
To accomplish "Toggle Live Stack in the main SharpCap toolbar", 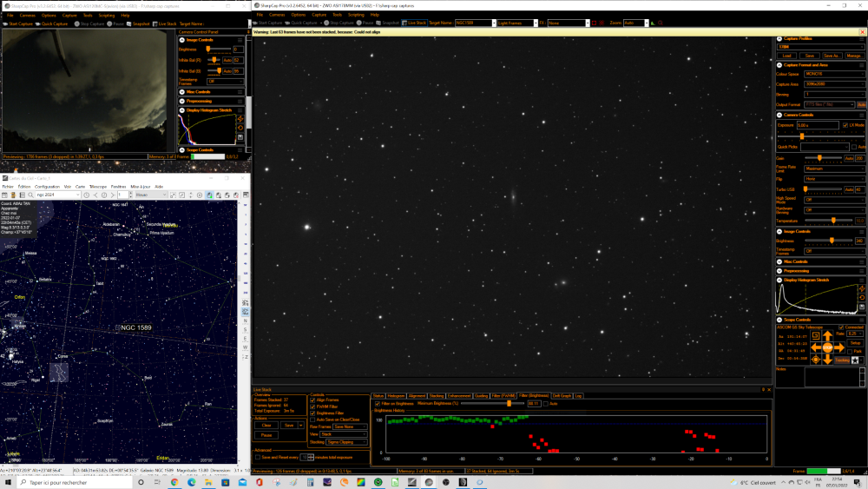I will [x=414, y=23].
